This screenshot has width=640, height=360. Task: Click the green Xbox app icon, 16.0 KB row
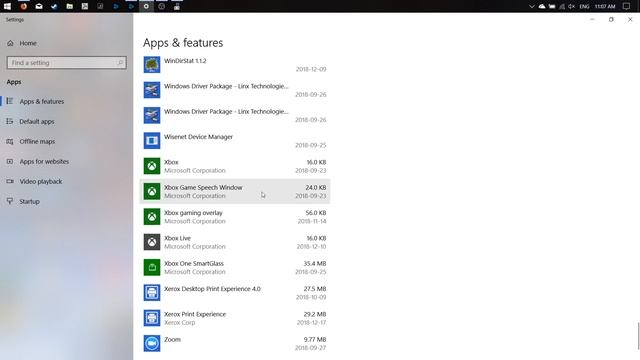coord(152,166)
